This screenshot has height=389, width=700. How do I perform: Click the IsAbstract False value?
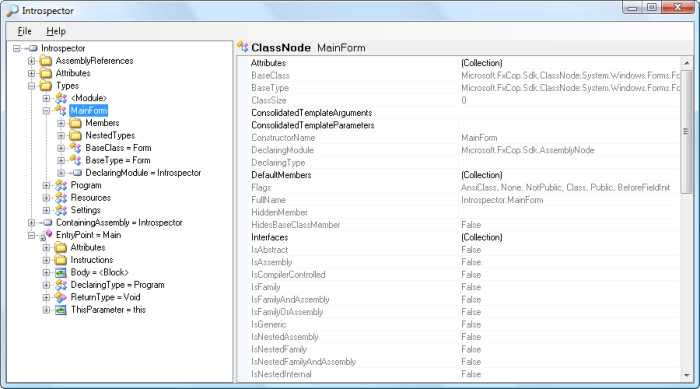pyautogui.click(x=471, y=250)
